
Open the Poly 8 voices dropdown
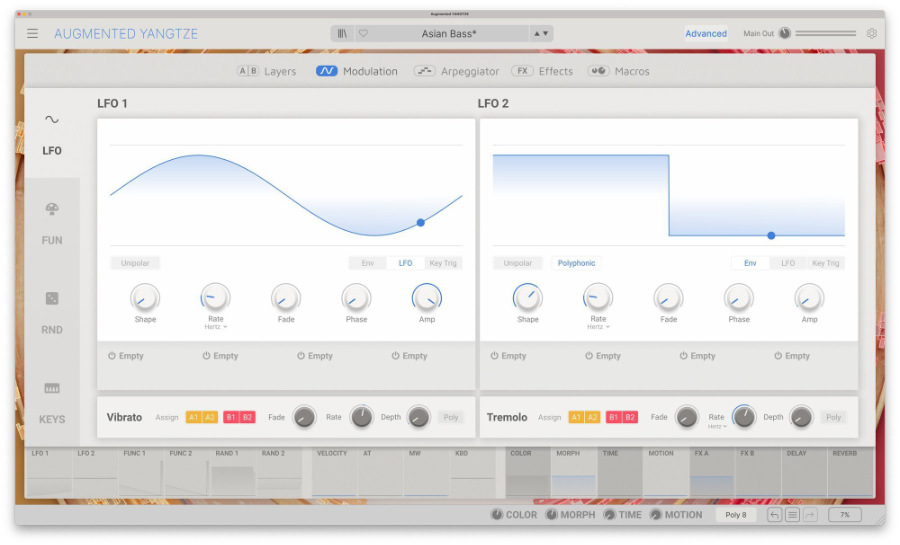tap(736, 515)
